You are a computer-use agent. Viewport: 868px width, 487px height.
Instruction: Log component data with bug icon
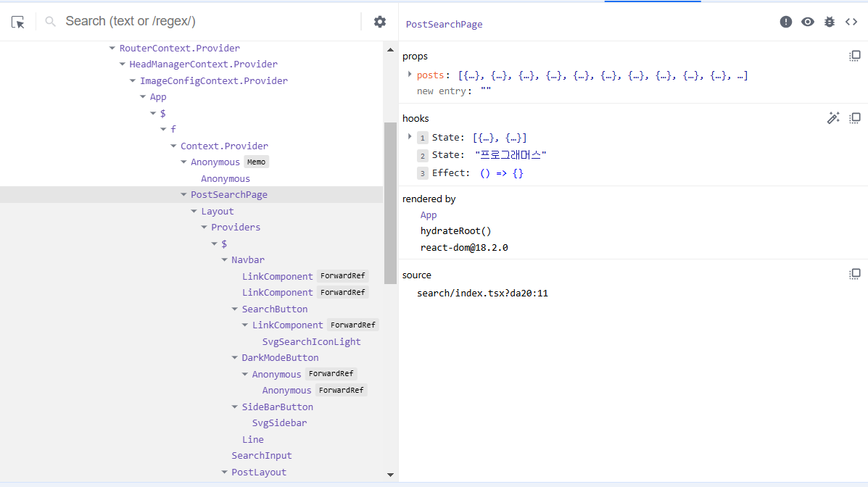(x=830, y=22)
